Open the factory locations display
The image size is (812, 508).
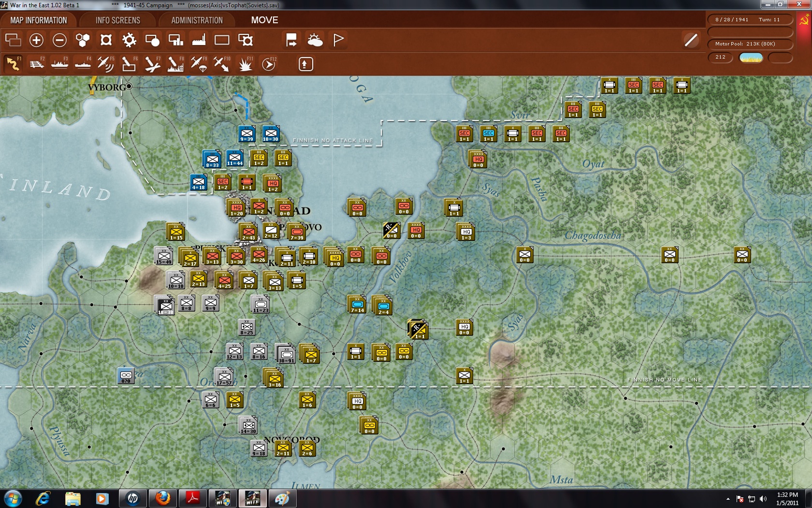pos(199,40)
